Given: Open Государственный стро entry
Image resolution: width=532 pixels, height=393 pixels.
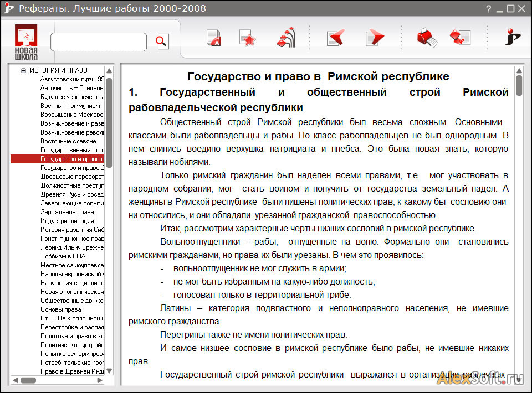Looking at the screenshot, I should [x=72, y=150].
